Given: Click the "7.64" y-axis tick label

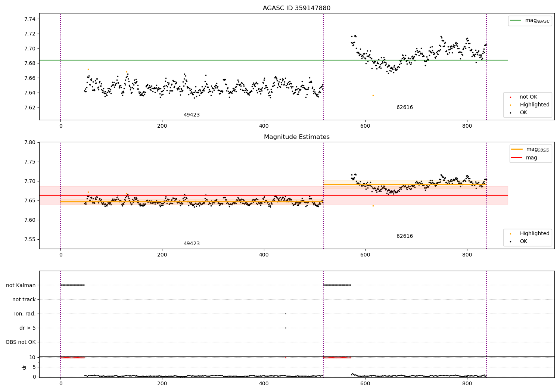Looking at the screenshot, I should 29,93.
